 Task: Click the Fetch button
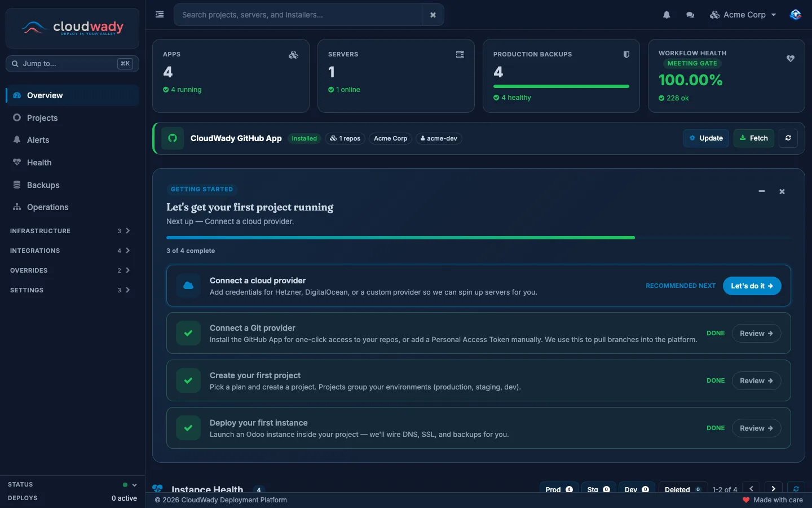pyautogui.click(x=753, y=138)
